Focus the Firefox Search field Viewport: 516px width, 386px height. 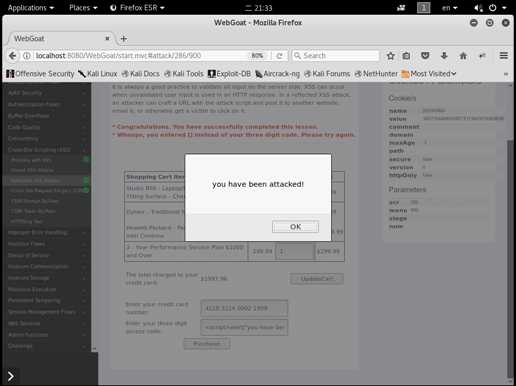[x=336, y=56]
